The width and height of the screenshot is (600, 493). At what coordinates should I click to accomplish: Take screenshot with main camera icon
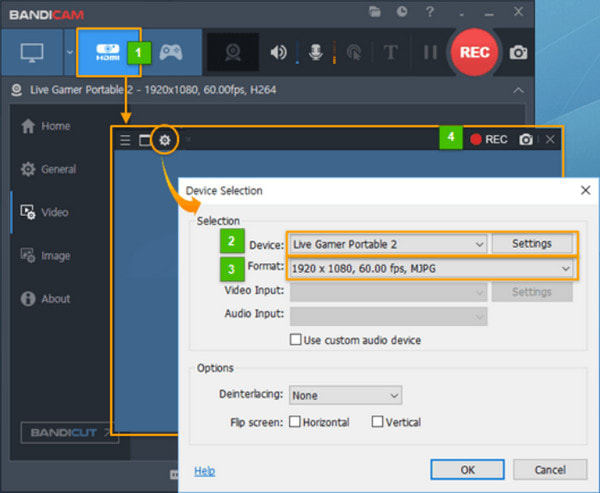point(518,52)
